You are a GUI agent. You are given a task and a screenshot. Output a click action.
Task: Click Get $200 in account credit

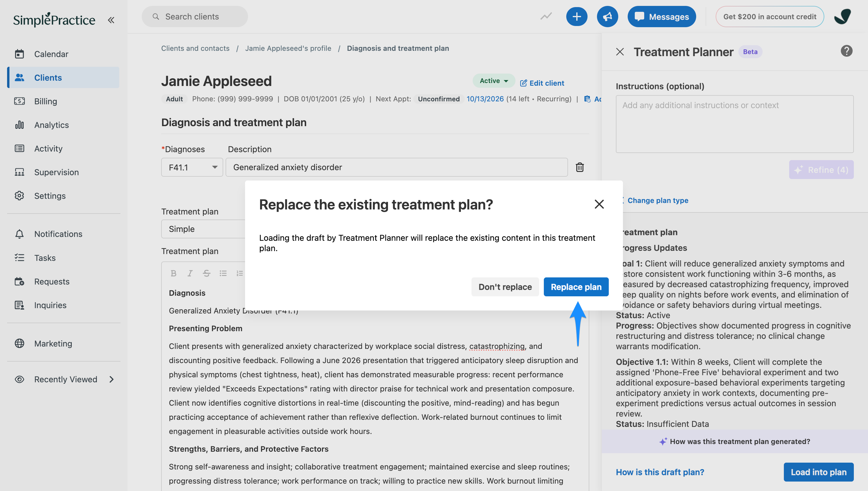[x=770, y=17]
